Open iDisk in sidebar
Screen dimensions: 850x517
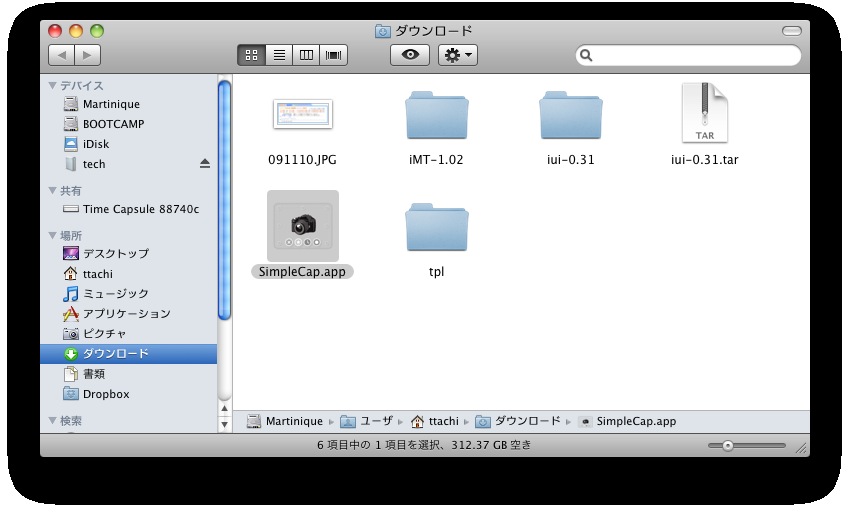(x=128, y=144)
